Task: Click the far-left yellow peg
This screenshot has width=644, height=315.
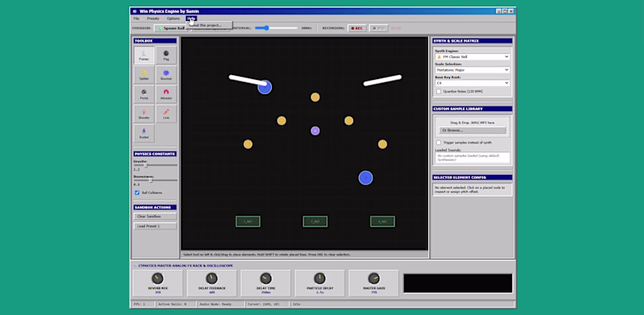Action: (248, 144)
